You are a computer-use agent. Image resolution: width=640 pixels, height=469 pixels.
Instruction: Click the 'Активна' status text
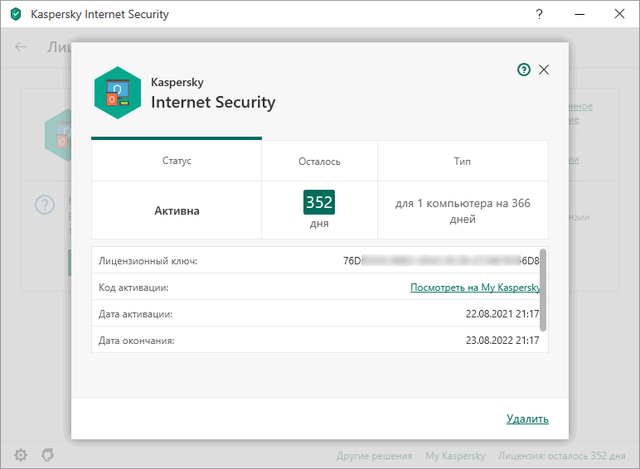click(x=177, y=211)
